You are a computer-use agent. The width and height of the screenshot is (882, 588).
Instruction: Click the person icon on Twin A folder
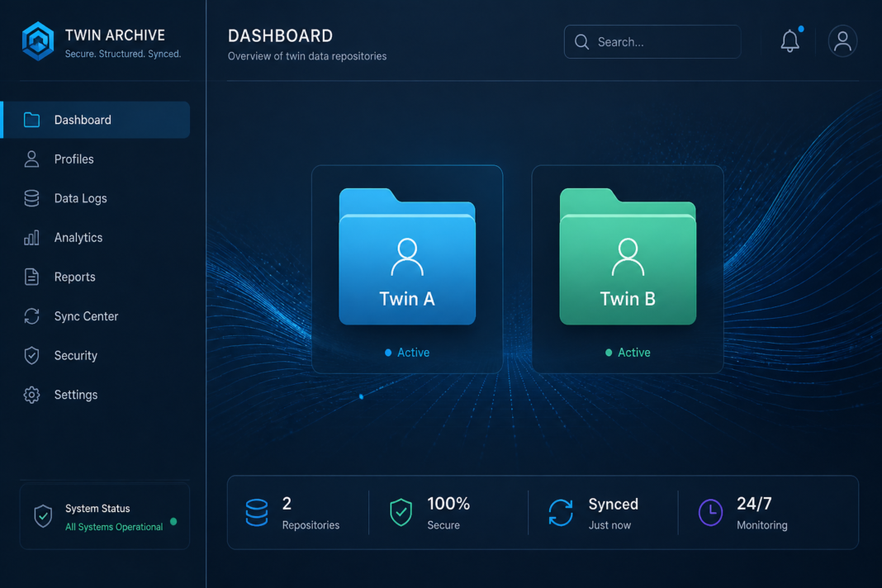tap(407, 257)
